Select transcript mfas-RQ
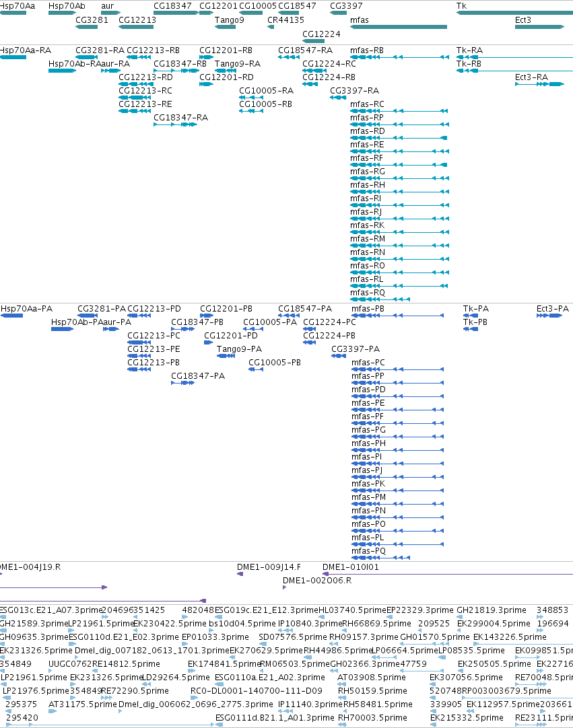Screen dimensions: 573x728 (380, 299)
